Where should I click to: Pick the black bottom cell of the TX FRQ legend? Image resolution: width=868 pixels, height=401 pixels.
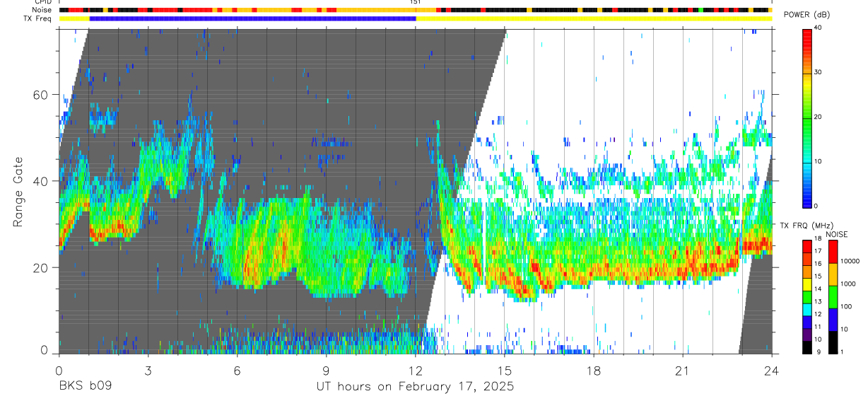click(807, 347)
